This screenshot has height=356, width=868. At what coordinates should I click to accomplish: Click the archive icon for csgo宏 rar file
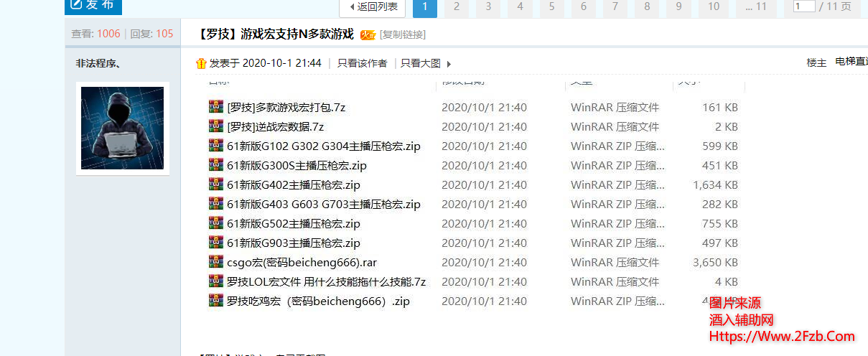coord(216,261)
